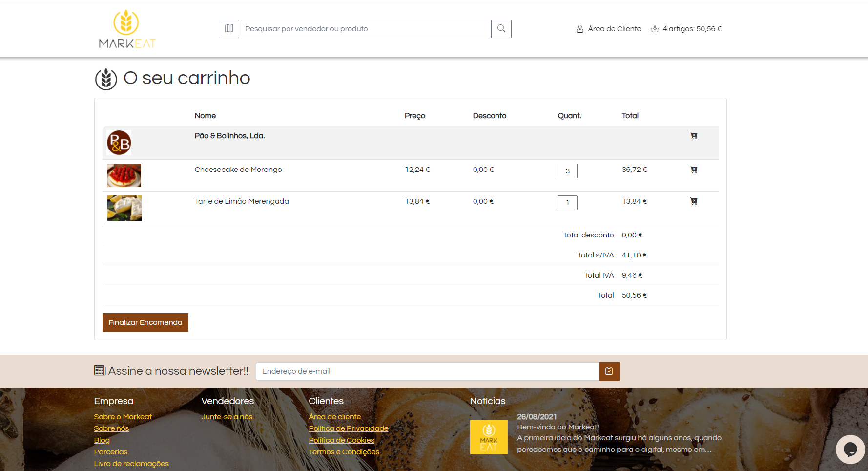Viewport: 868px width, 471px height.
Task: Focus the vendor or product search field
Action: point(365,29)
